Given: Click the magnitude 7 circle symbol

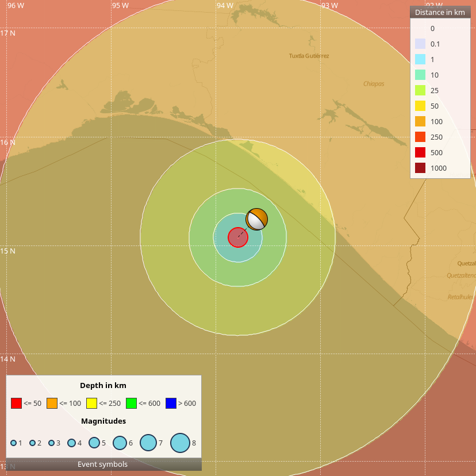Looking at the screenshot, I should (x=148, y=443).
